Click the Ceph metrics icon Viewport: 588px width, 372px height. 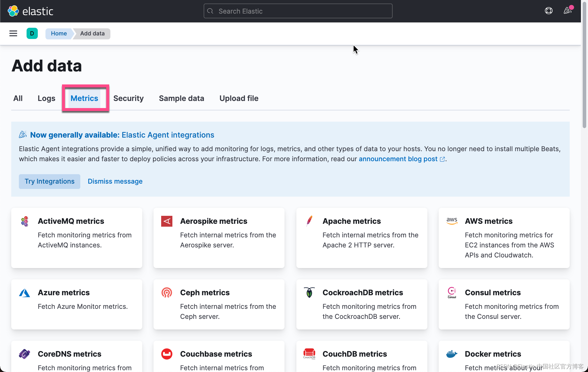167,293
